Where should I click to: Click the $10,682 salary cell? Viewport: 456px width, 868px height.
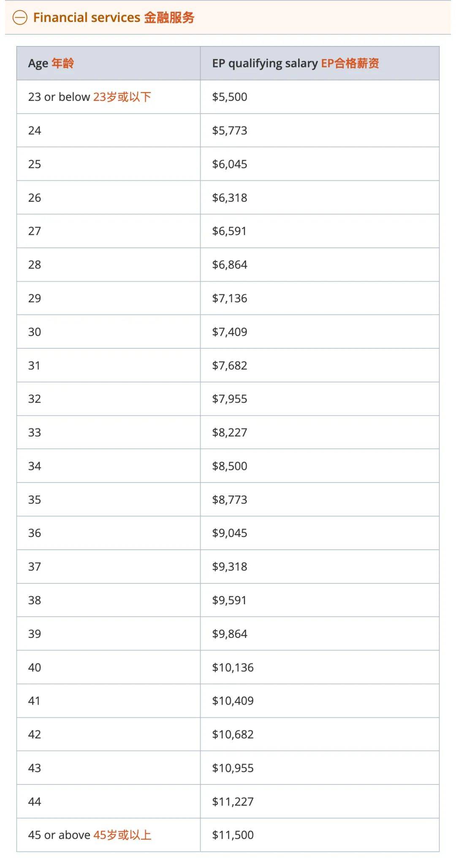233,734
